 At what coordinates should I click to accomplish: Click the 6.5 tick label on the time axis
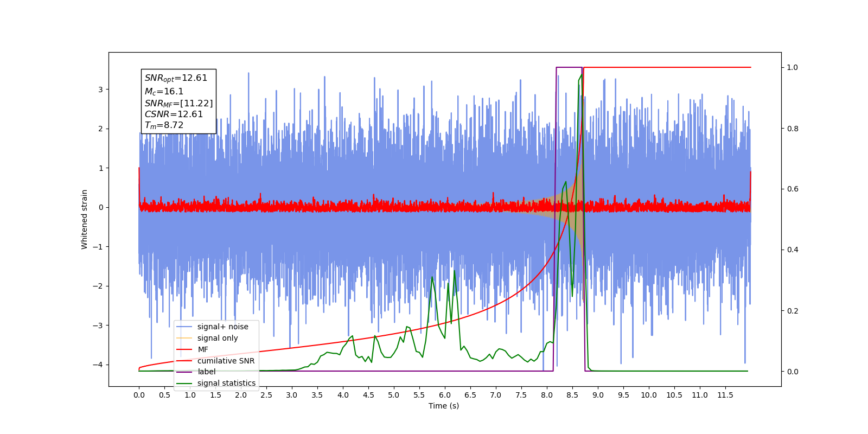click(470, 395)
